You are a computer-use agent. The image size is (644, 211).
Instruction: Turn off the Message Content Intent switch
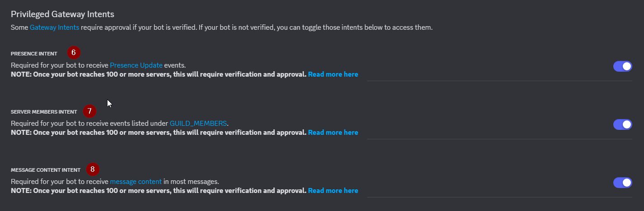click(x=622, y=183)
